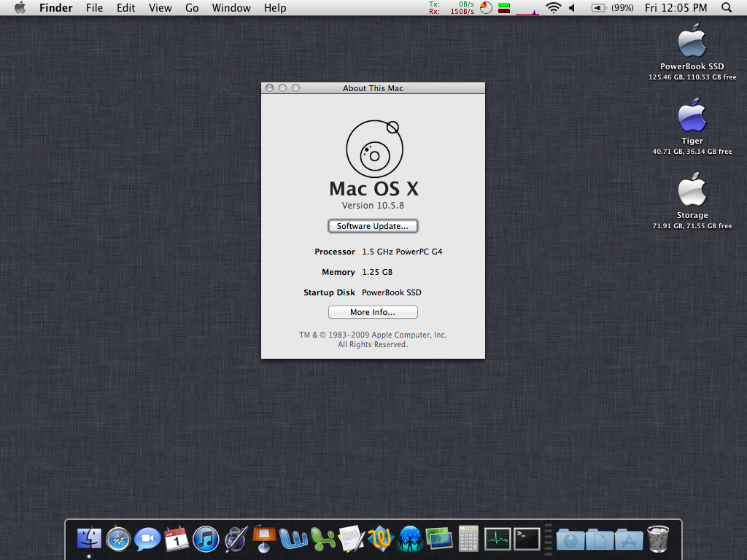This screenshot has height=560, width=747.
Task: Open TextWrangler diamond W icon in Dock
Action: (x=381, y=539)
